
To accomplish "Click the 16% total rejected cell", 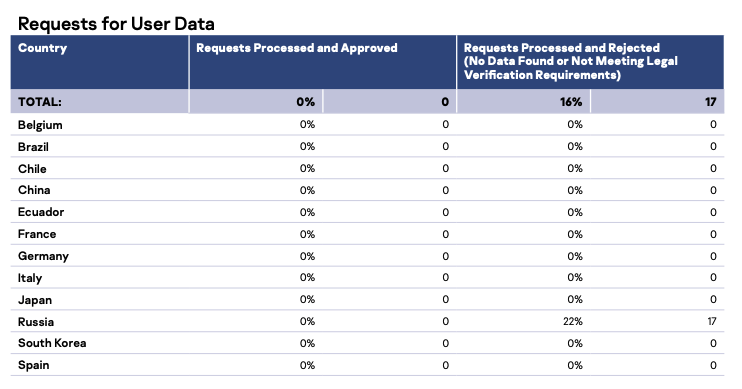I will (x=571, y=102).
